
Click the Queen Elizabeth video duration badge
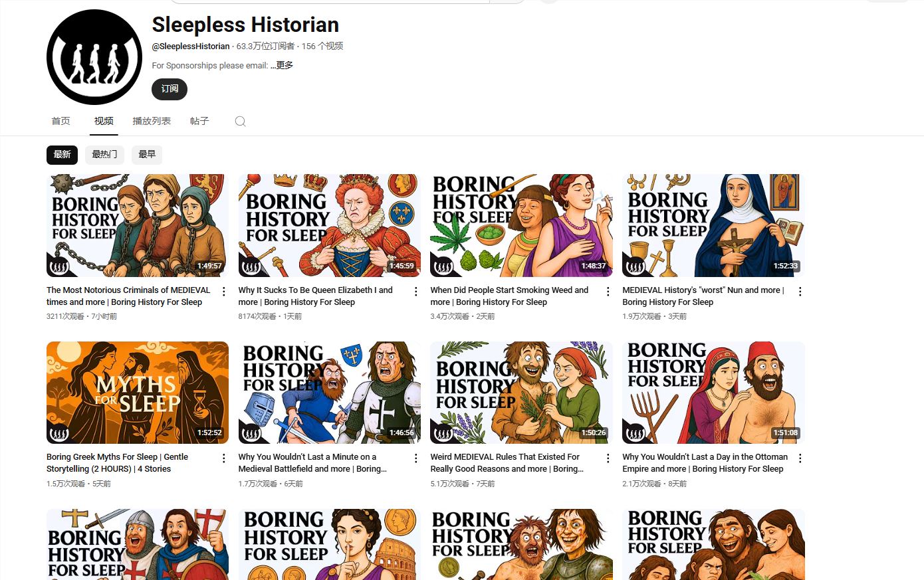tap(402, 265)
